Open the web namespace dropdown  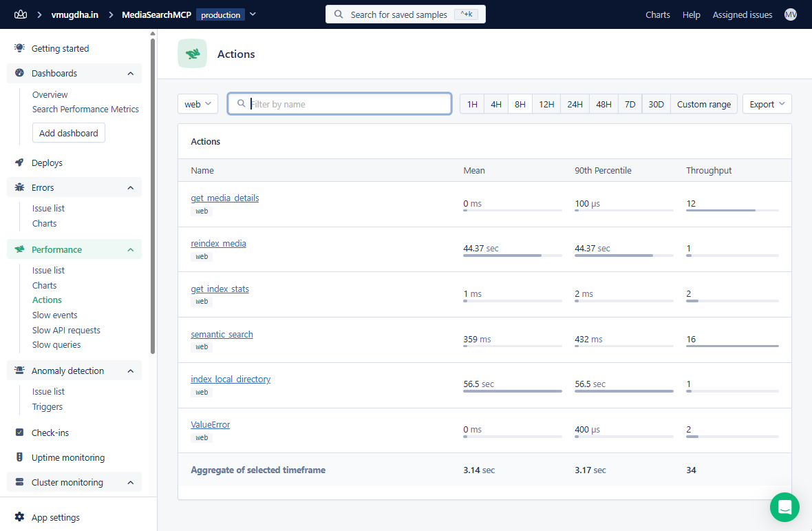click(197, 103)
